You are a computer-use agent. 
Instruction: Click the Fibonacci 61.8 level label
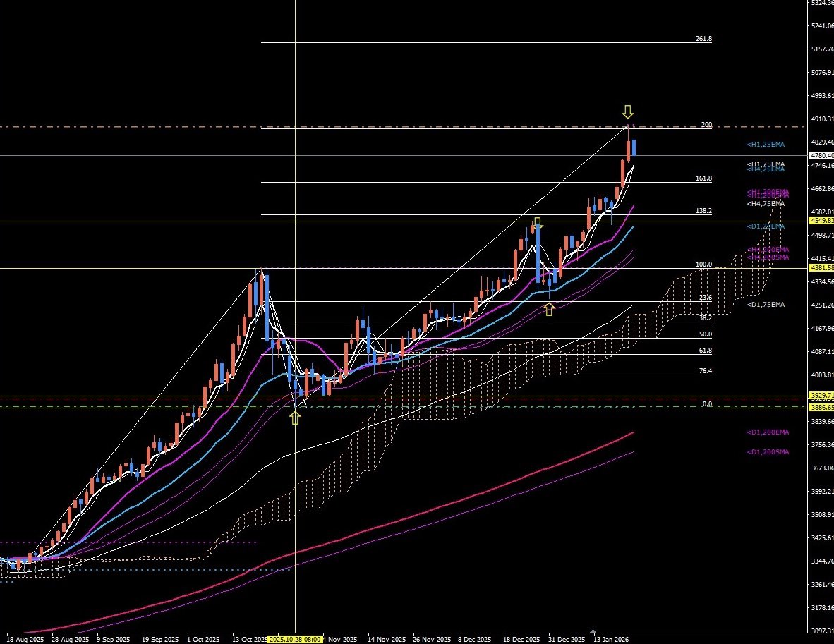[706, 351]
